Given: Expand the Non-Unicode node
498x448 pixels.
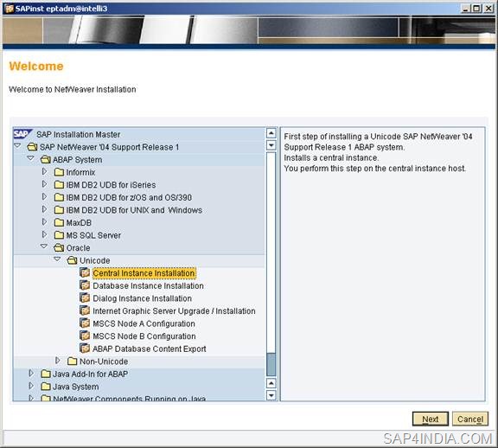Looking at the screenshot, I should pos(58,361).
